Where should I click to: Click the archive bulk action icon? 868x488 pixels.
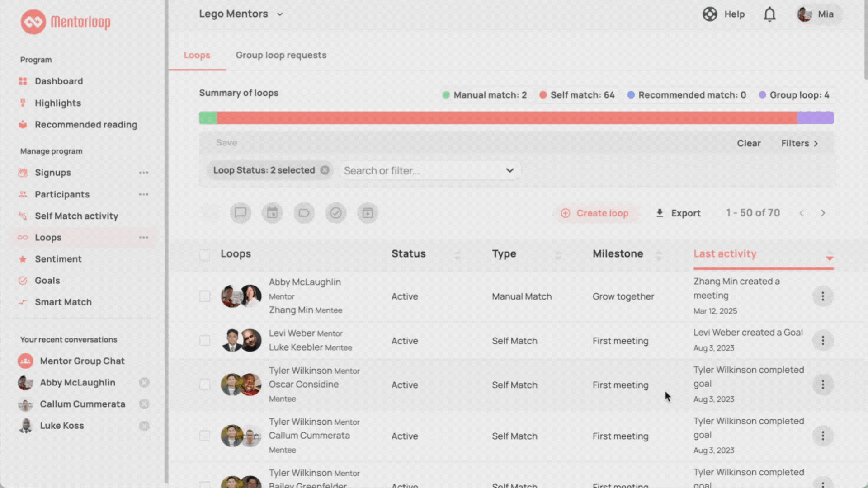coord(368,213)
